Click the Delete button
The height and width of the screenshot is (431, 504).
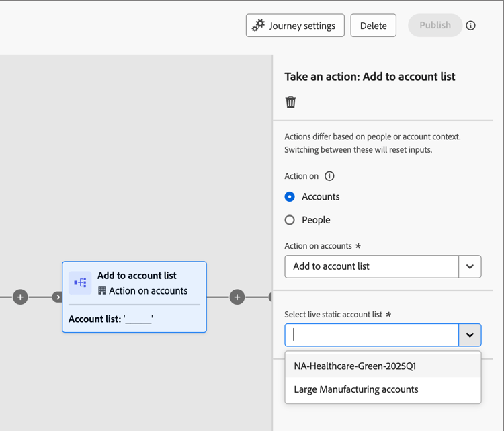tap(373, 26)
